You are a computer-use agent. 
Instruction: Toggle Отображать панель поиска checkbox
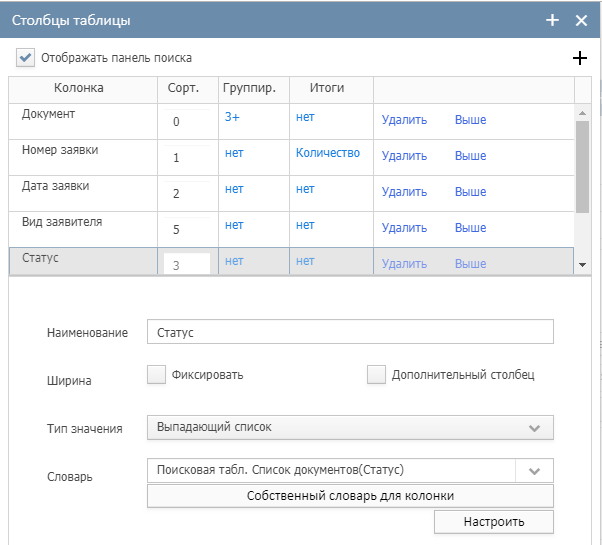(26, 58)
